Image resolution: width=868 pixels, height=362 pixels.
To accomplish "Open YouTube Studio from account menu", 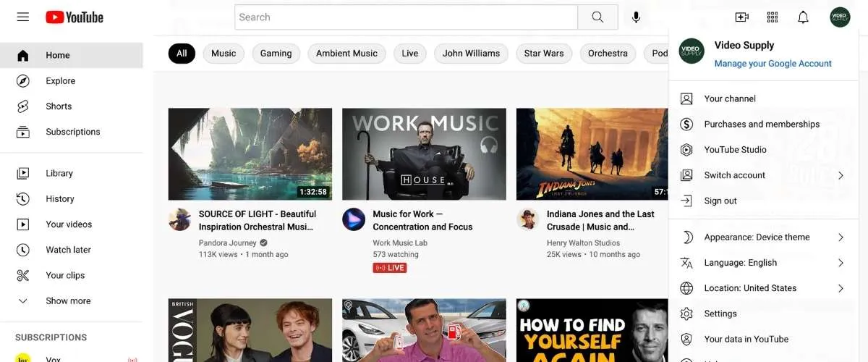I will coord(763,149).
